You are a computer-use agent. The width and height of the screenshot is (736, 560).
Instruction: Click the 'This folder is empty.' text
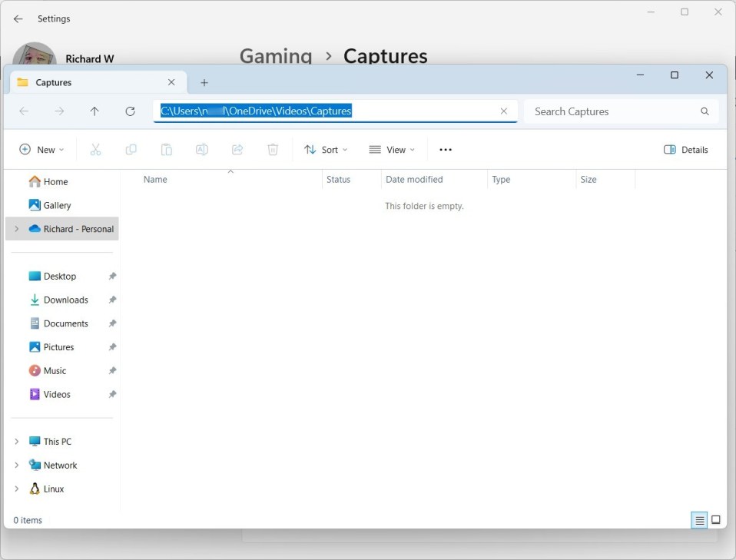[x=424, y=206]
